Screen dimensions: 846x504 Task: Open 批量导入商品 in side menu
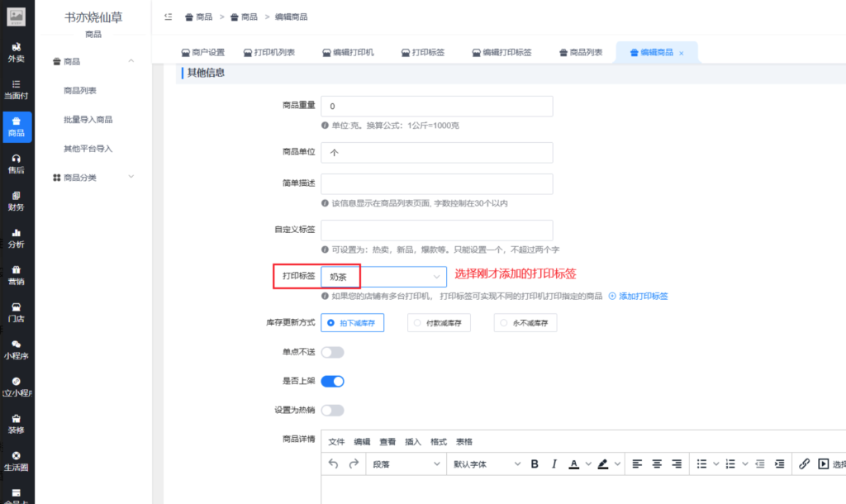coord(88,120)
